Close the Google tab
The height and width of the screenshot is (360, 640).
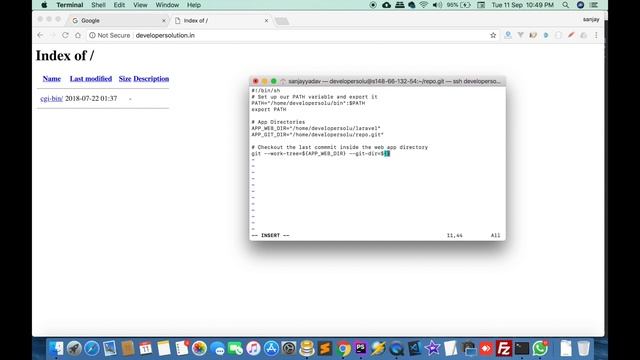click(164, 20)
